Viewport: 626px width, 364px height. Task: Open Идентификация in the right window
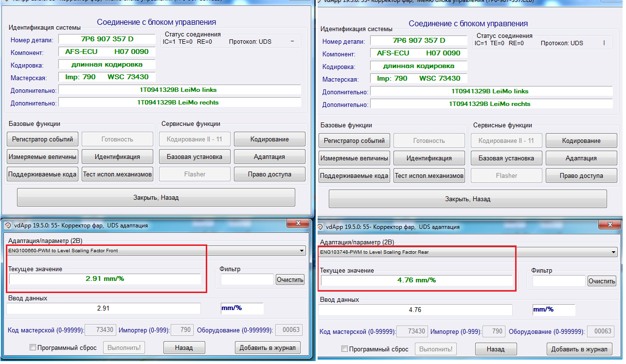tap(429, 158)
